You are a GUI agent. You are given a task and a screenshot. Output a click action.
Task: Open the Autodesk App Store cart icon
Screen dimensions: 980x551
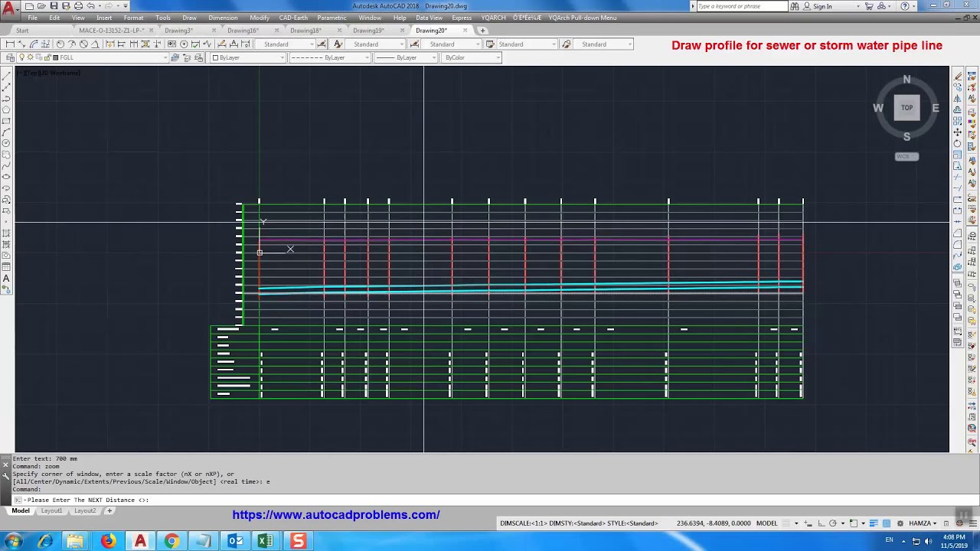(869, 6)
